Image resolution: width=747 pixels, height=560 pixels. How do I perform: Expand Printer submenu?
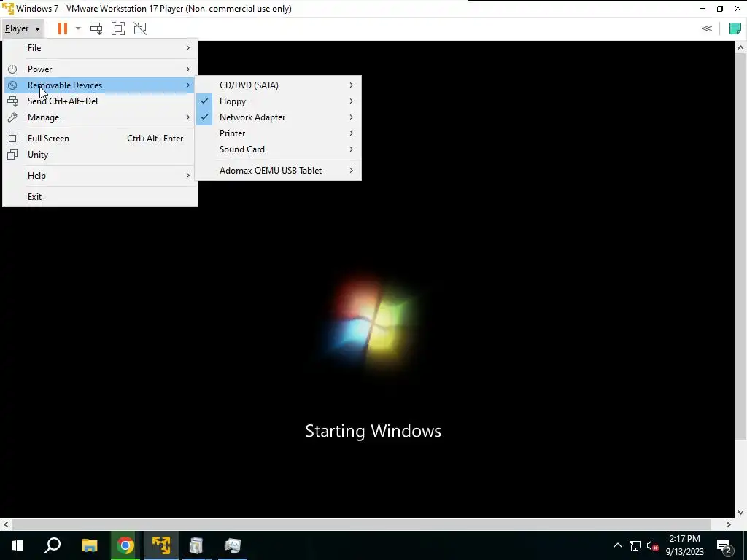(278, 134)
